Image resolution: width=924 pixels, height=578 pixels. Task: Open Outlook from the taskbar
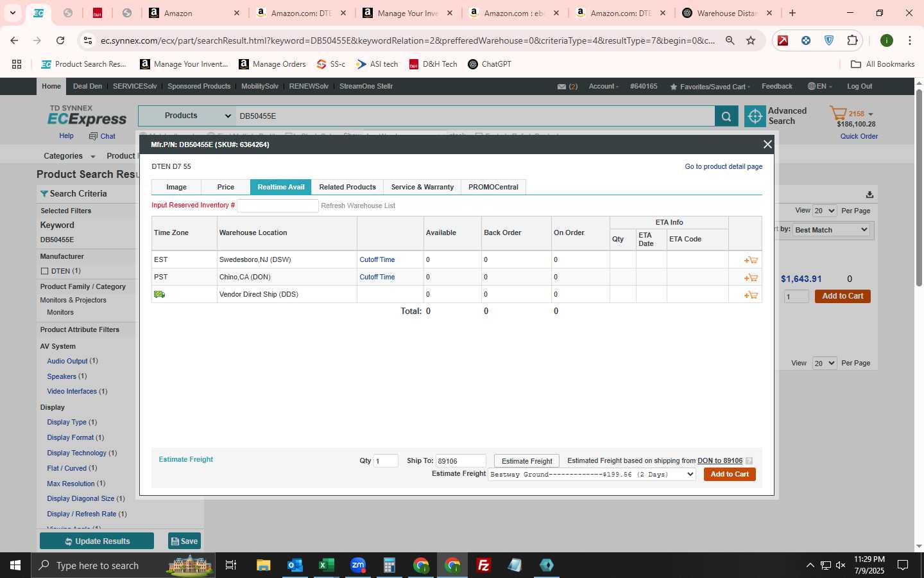tap(295, 565)
